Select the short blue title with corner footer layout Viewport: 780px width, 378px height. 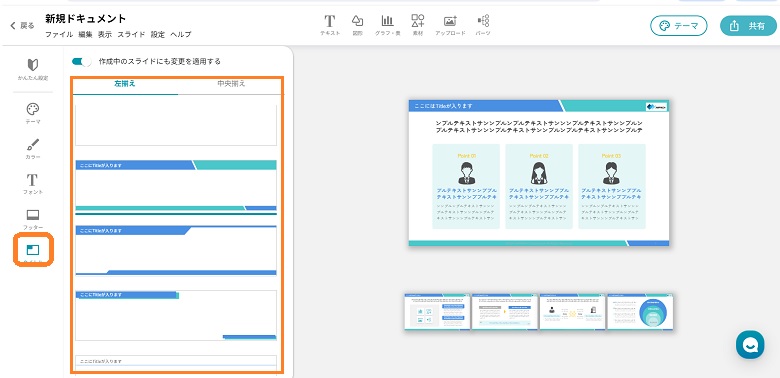176,315
